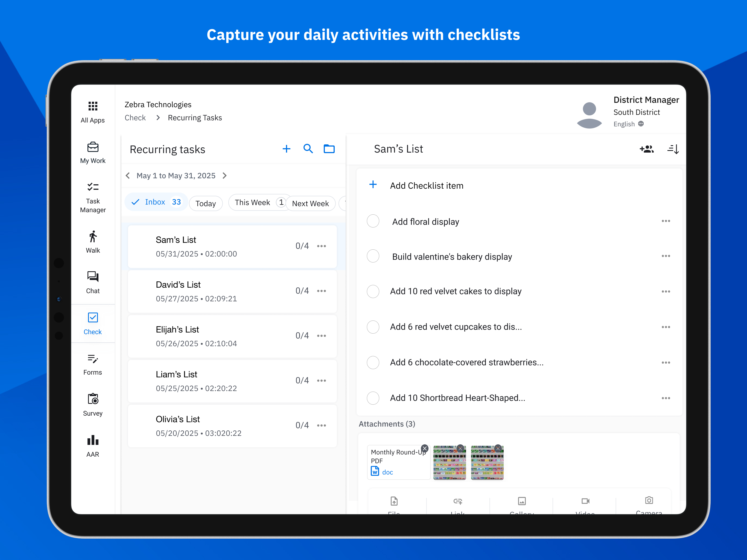Screen dimensions: 747x560
Task: Select the Check app icon
Action: tap(92, 323)
